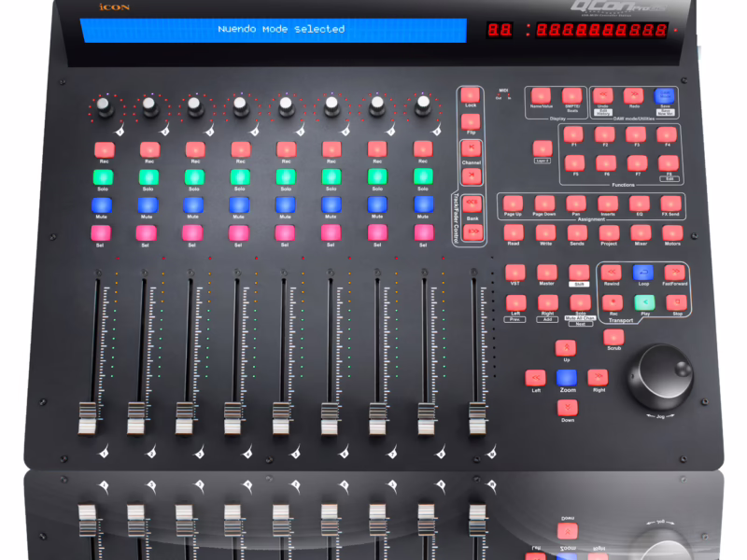The width and height of the screenshot is (747, 560).
Task: Select the VST button
Action: [515, 273]
